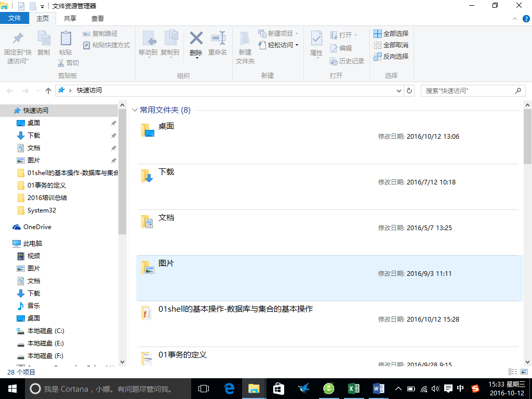Open the Copy to (复制到) menu
Image resolution: width=532 pixels, height=399 pixels.
170,44
